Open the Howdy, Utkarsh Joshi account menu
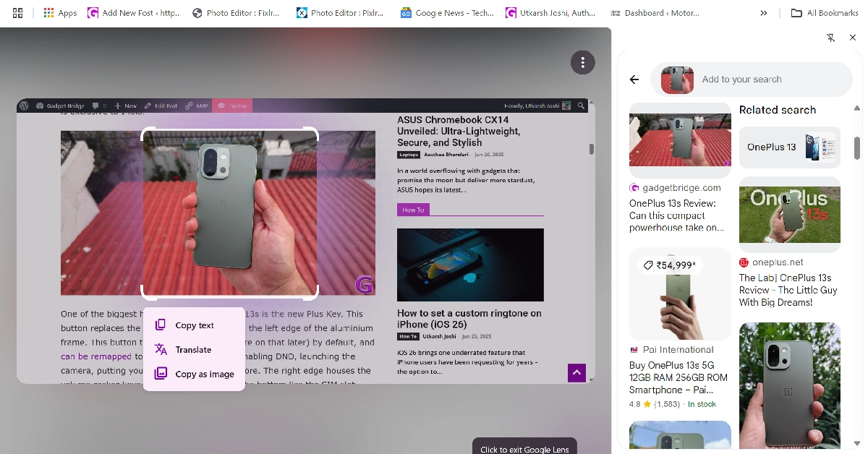This screenshot has width=868, height=454. click(x=537, y=106)
